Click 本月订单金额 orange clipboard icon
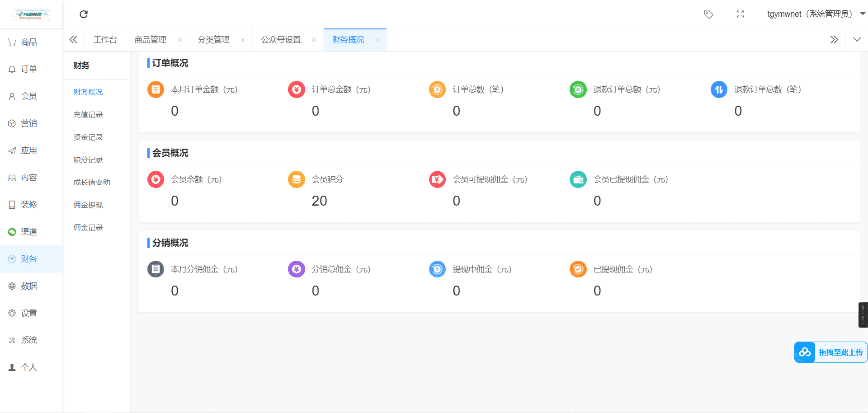Screen dimensions: 868x413 [x=156, y=89]
